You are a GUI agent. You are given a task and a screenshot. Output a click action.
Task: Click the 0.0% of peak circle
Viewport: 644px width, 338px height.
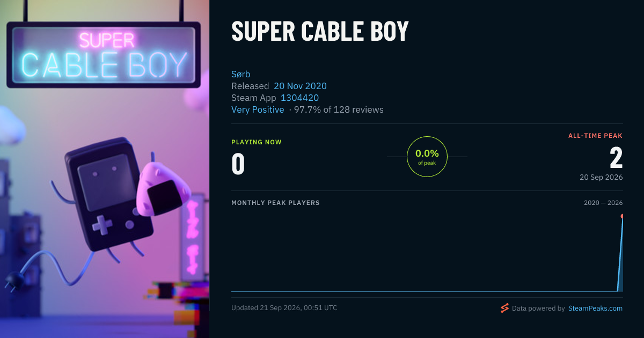click(x=427, y=157)
